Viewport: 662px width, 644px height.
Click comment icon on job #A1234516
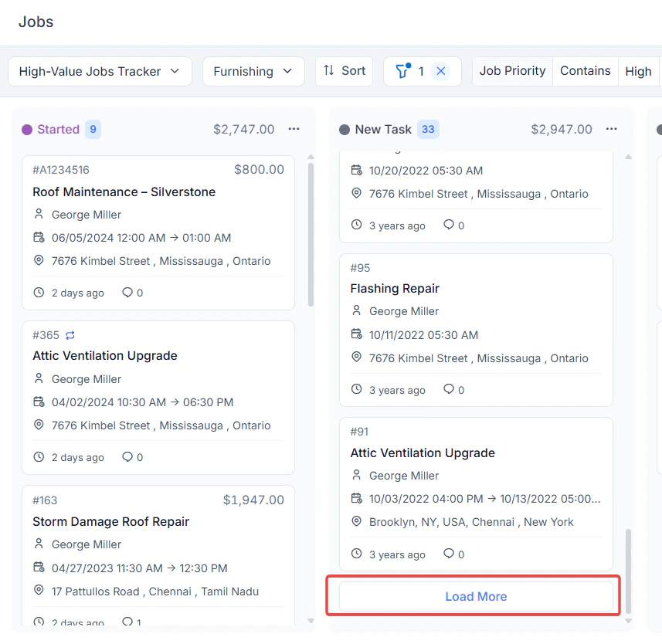tap(127, 292)
